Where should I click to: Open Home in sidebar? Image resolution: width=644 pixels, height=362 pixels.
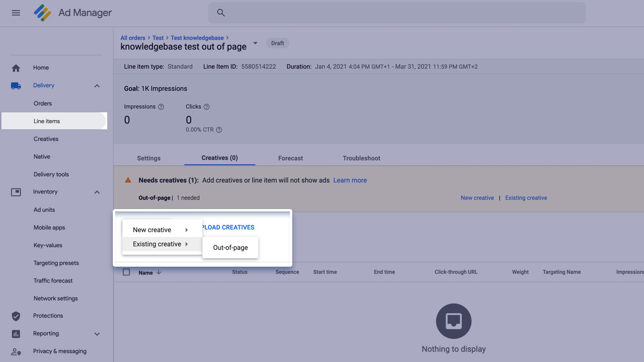[x=41, y=67]
